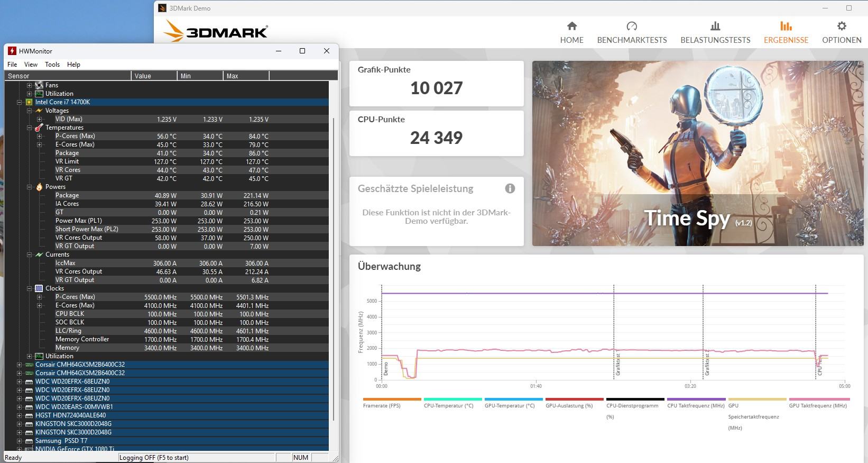Open the OPTIONEN settings gear
The width and height of the screenshot is (868, 463).
(842, 33)
